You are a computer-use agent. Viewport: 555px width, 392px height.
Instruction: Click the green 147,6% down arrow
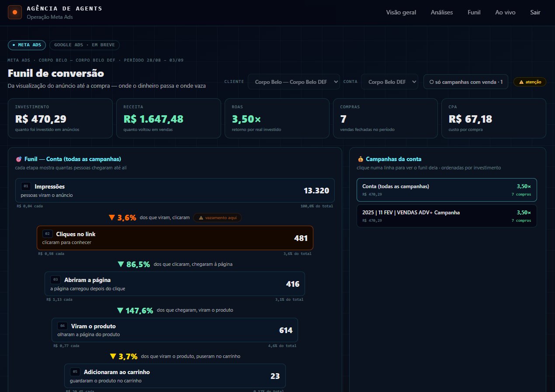[120, 310]
